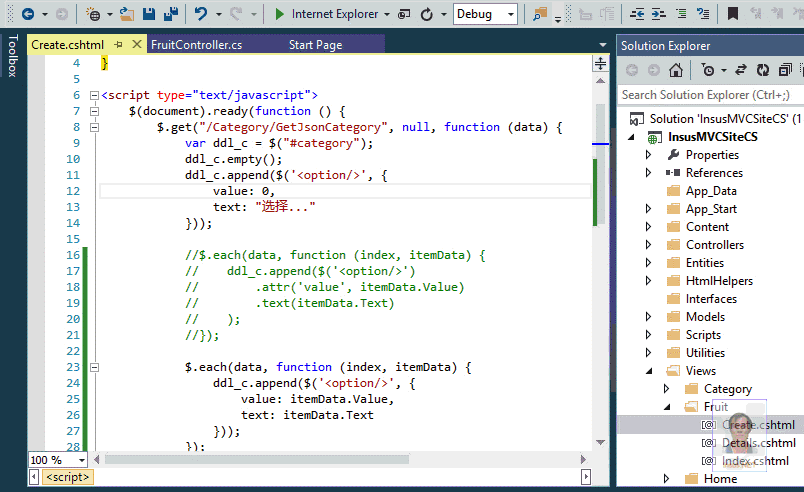
Task: Click the editor vertical scrollbar up arrow
Action: pyautogui.click(x=600, y=81)
